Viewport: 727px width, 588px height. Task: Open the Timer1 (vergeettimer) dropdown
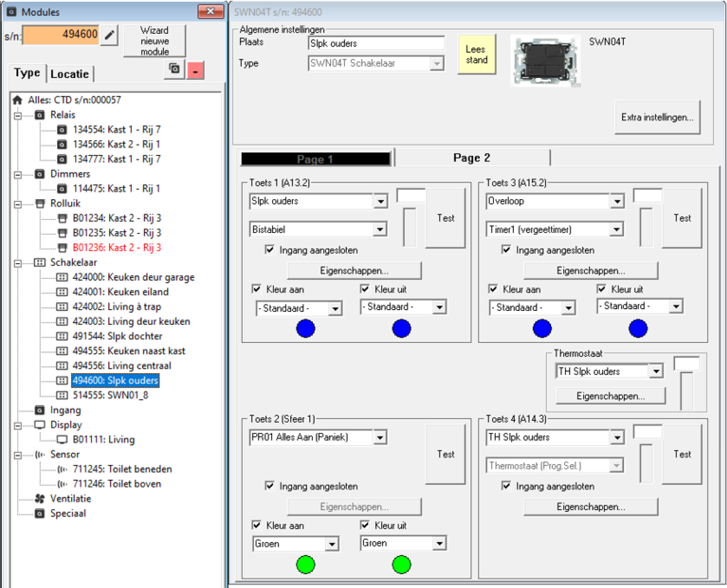(617, 229)
